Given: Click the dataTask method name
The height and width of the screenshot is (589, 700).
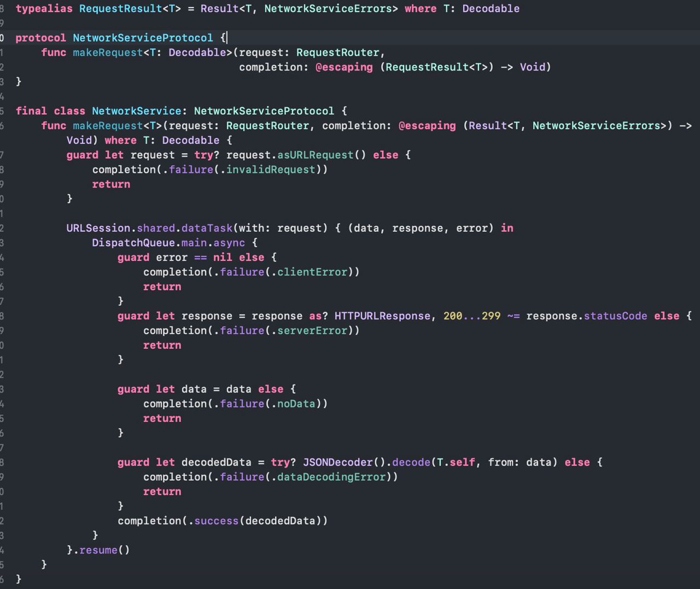Looking at the screenshot, I should pos(207,228).
